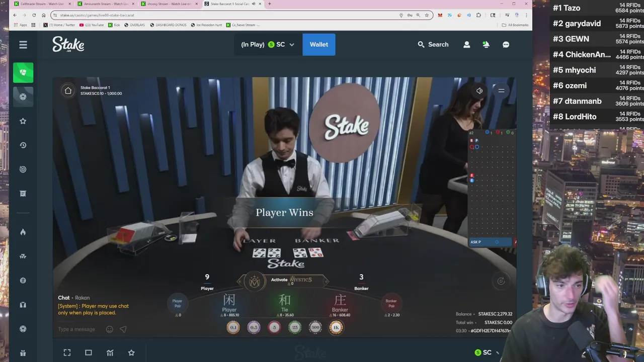Bet on Player Pair side bet

click(x=177, y=305)
